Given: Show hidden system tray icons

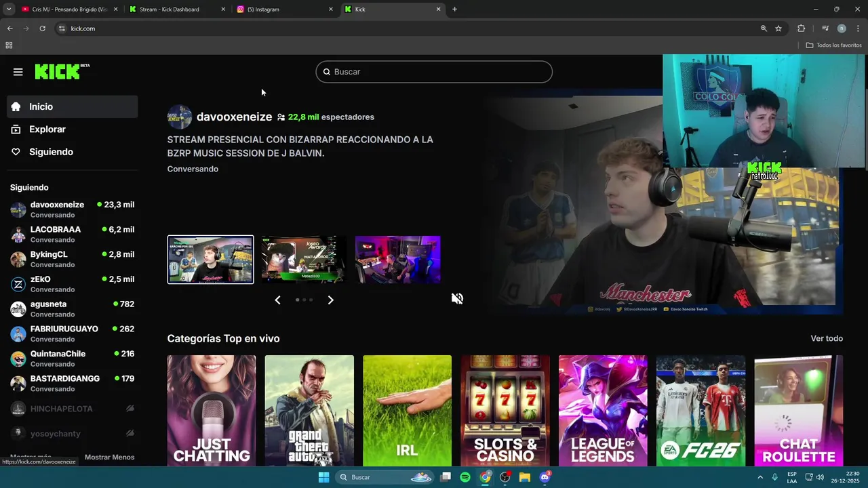Looking at the screenshot, I should point(760,477).
